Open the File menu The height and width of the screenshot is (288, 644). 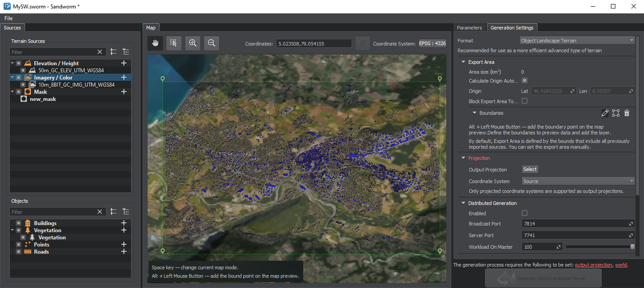click(8, 18)
